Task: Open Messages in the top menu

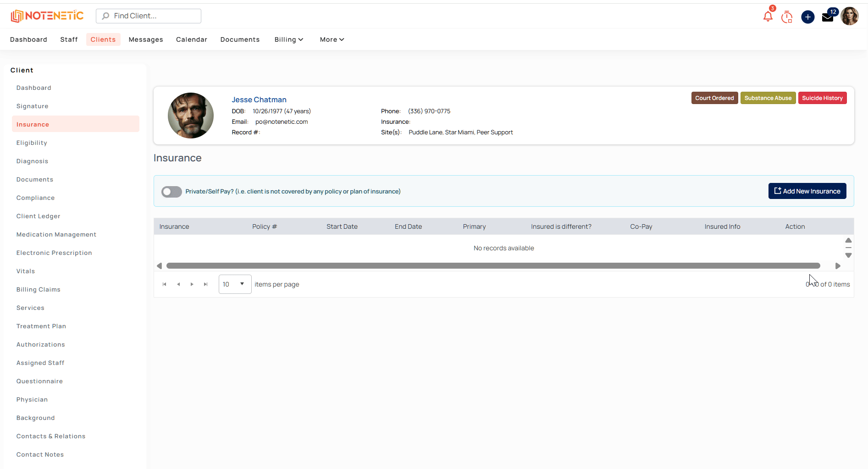Action: [146, 39]
